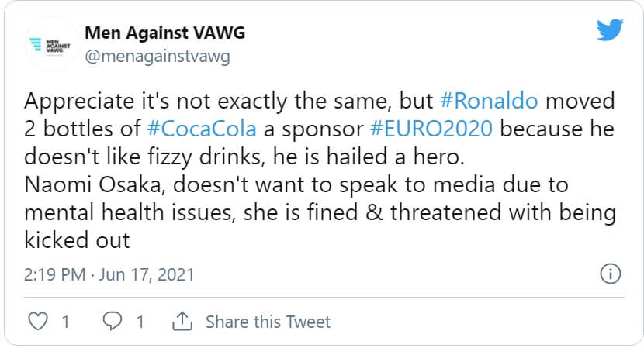644x348 pixels.
Task: Open replies via the speech bubble icon
Action: 112,321
